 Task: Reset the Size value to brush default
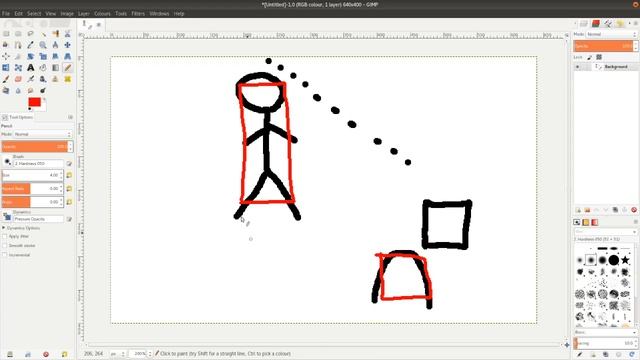coord(69,175)
